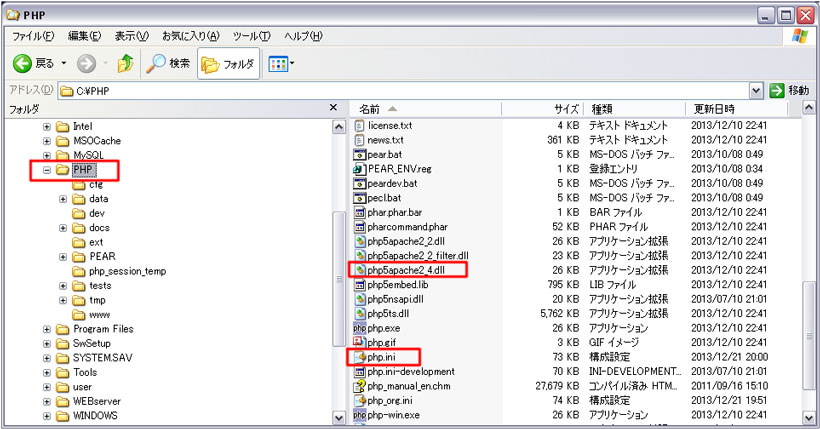Image resolution: width=820 pixels, height=429 pixels.
Task: Click the pecl.bat file icon
Action: click(x=359, y=198)
